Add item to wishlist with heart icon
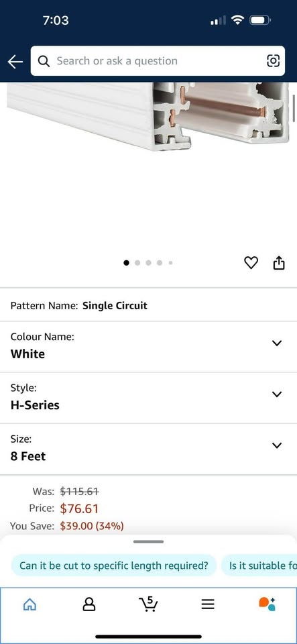The image size is (297, 644). click(x=251, y=262)
